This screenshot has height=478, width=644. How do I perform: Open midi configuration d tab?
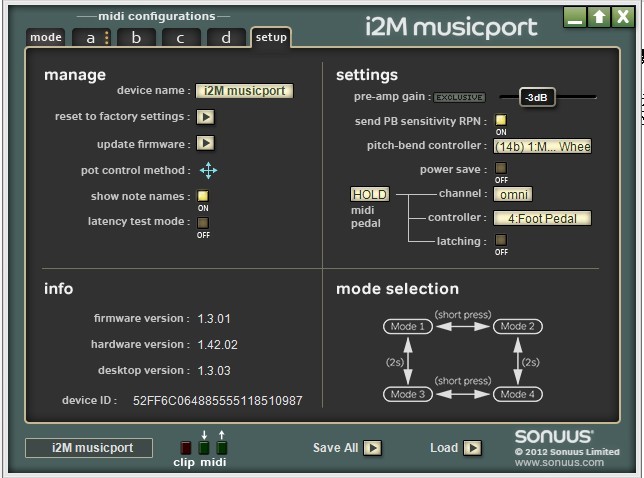226,38
